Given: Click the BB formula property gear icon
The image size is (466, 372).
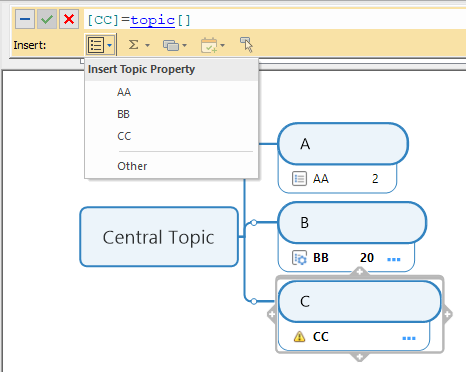Looking at the screenshot, I should [299, 258].
